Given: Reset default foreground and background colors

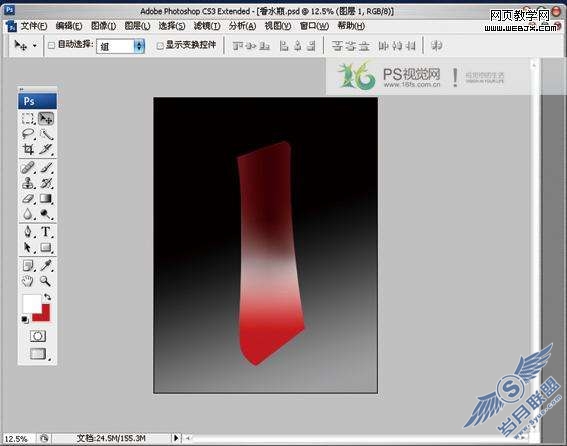Looking at the screenshot, I should click(x=25, y=319).
